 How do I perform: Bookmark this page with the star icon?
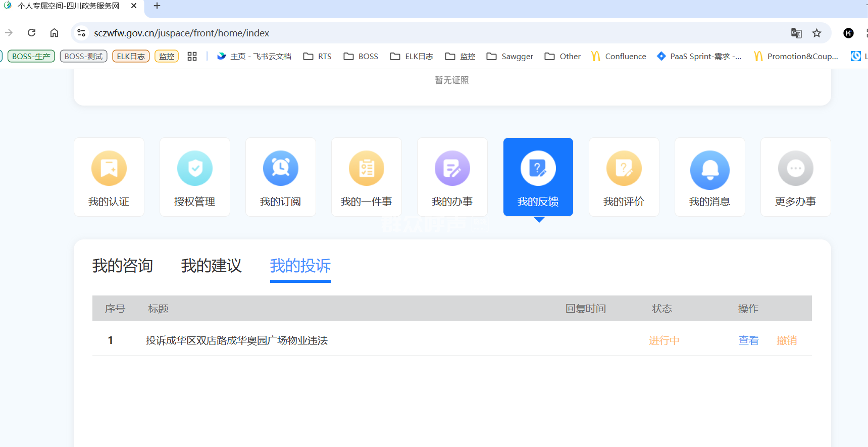816,33
